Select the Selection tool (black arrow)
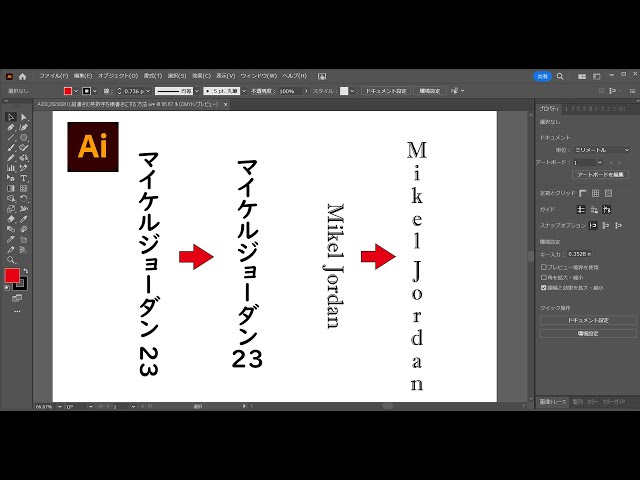 [10, 117]
